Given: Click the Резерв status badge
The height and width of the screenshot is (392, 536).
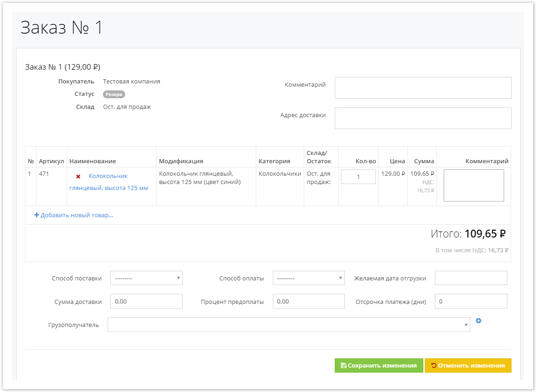Looking at the screenshot, I should click(x=114, y=94).
